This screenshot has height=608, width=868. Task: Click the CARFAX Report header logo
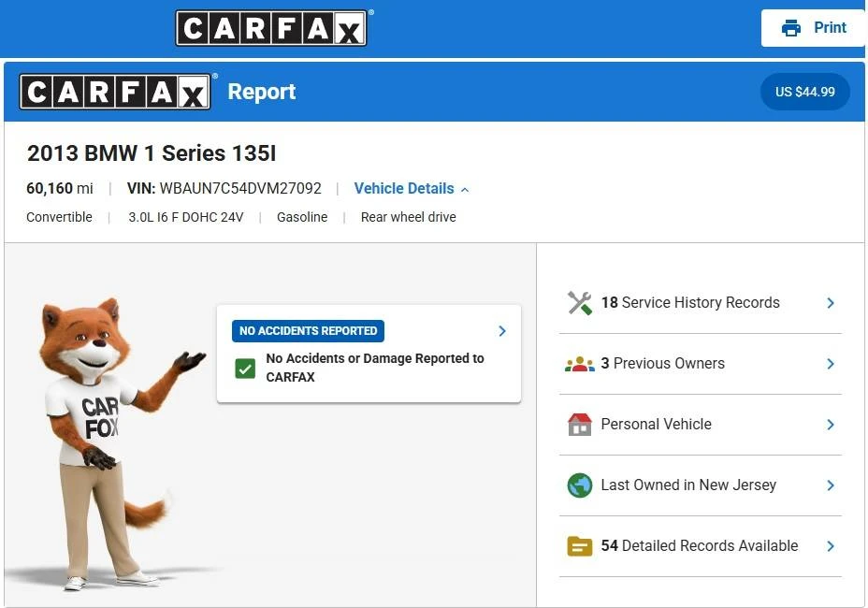(115, 92)
